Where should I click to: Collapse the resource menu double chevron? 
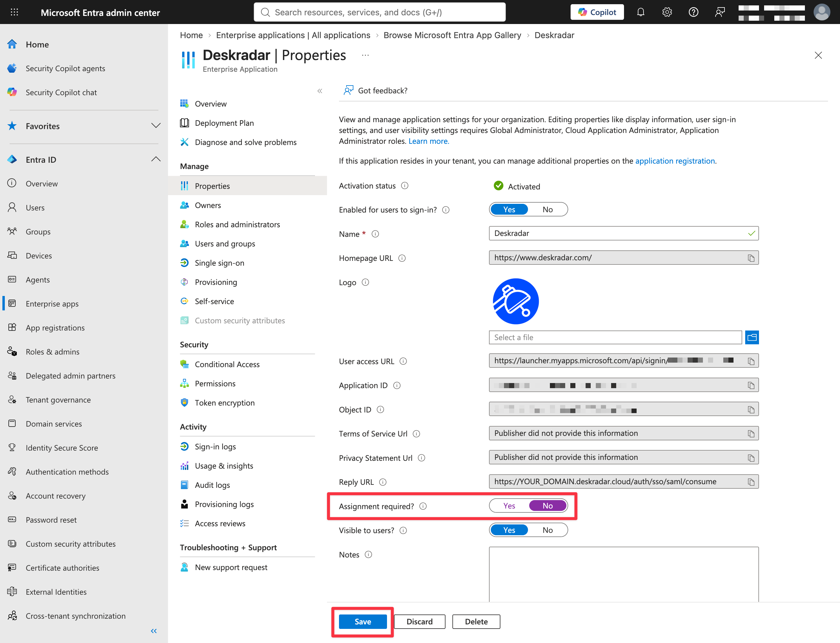pos(320,91)
